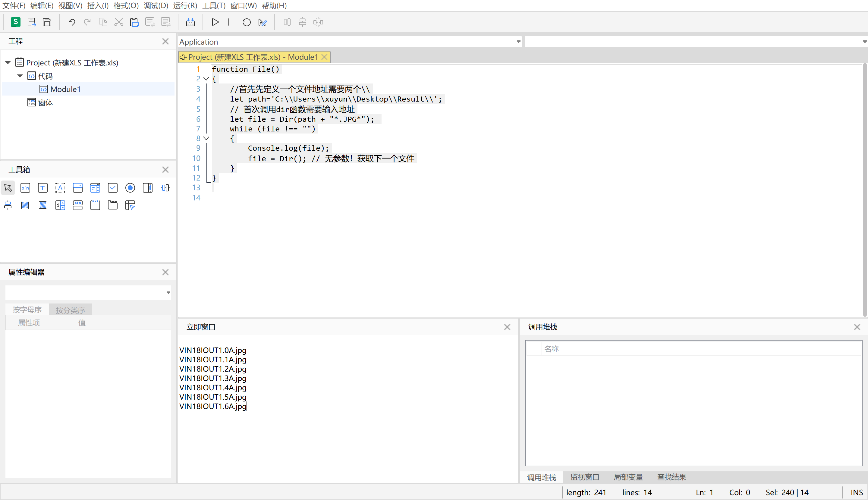This screenshot has height=500, width=868.
Task: Click the 按字母序 sort button
Action: click(27, 310)
